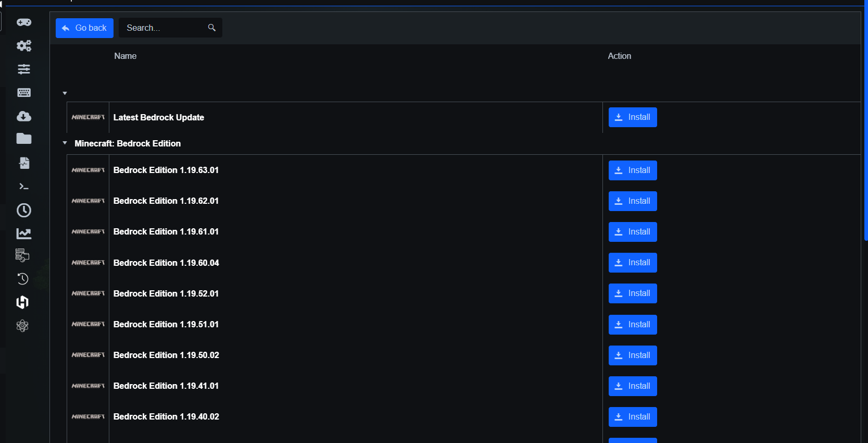The height and width of the screenshot is (443, 868).
Task: Select the Latest Bedrock Update row text
Action: pyautogui.click(x=159, y=117)
